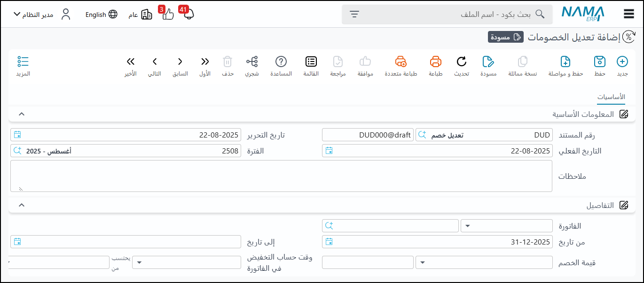644x283 pixels.
Task: Expand the discount value (قيمة الخصم) dropdown
Action: click(x=484, y=262)
